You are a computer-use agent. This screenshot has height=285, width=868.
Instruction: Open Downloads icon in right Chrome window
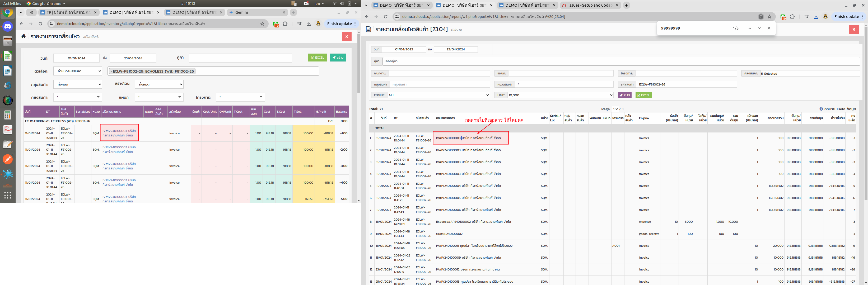pyautogui.click(x=816, y=16)
